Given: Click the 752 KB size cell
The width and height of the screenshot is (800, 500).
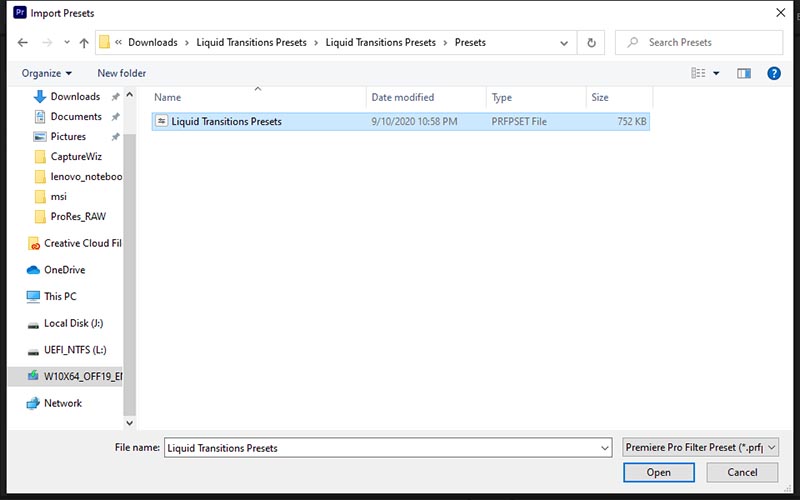Looking at the screenshot, I should click(x=632, y=121).
